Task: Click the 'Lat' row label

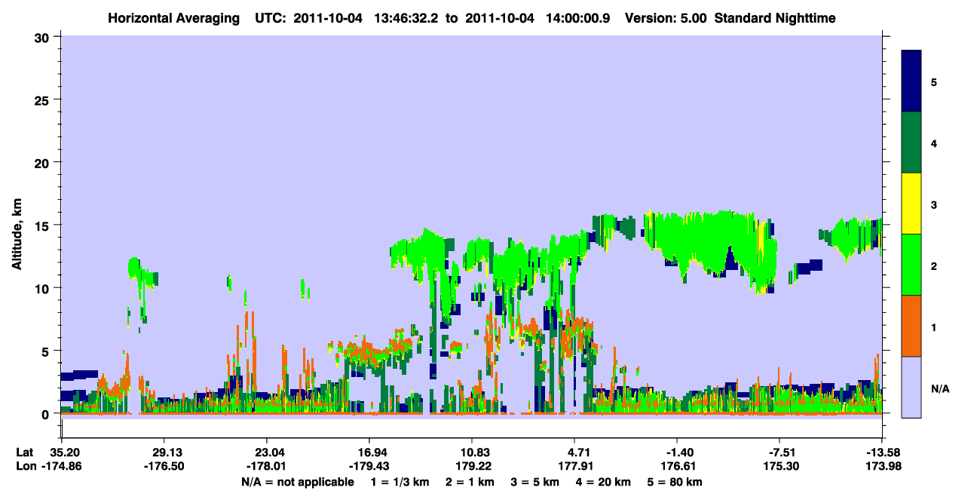Action: [x=25, y=452]
